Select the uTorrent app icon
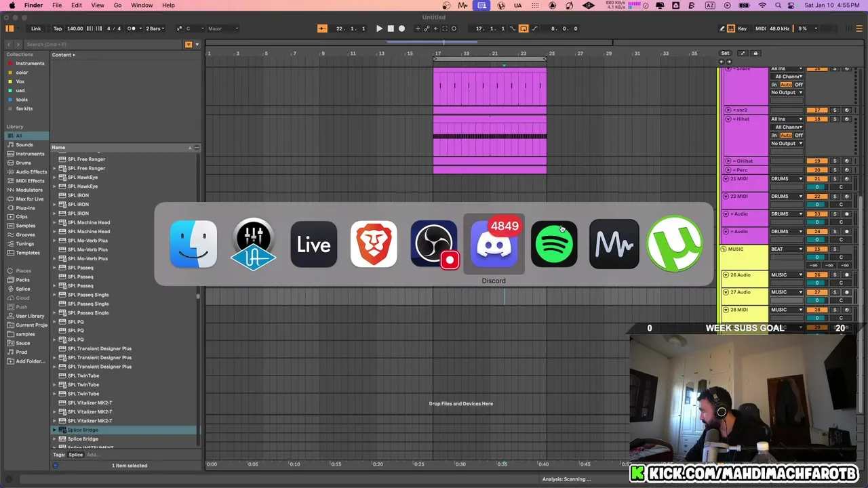Viewport: 868px width, 488px height. [x=674, y=244]
